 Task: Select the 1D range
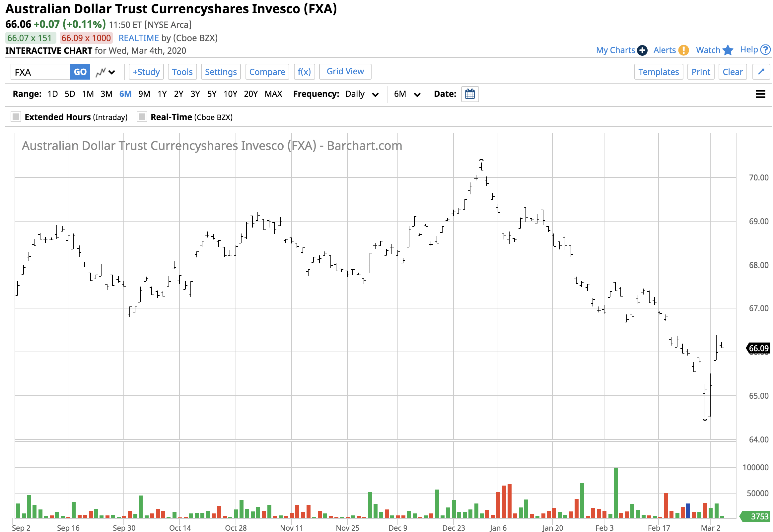pos(52,94)
